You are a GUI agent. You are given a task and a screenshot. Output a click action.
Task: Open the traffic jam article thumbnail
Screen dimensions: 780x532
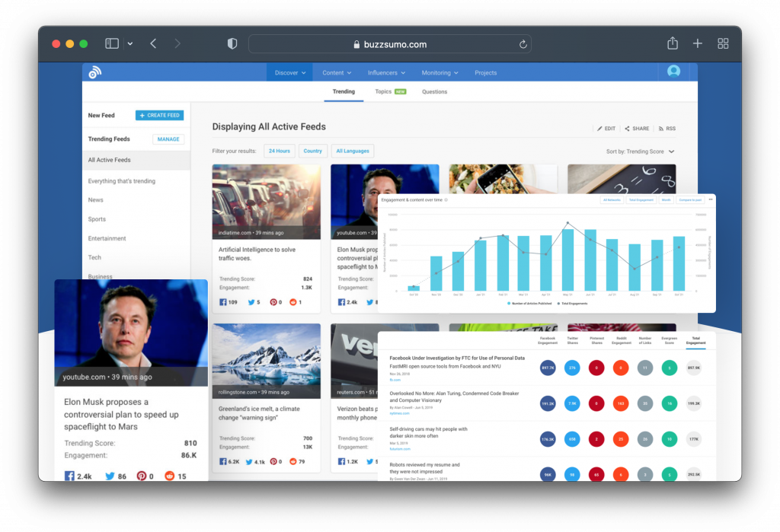click(x=266, y=202)
